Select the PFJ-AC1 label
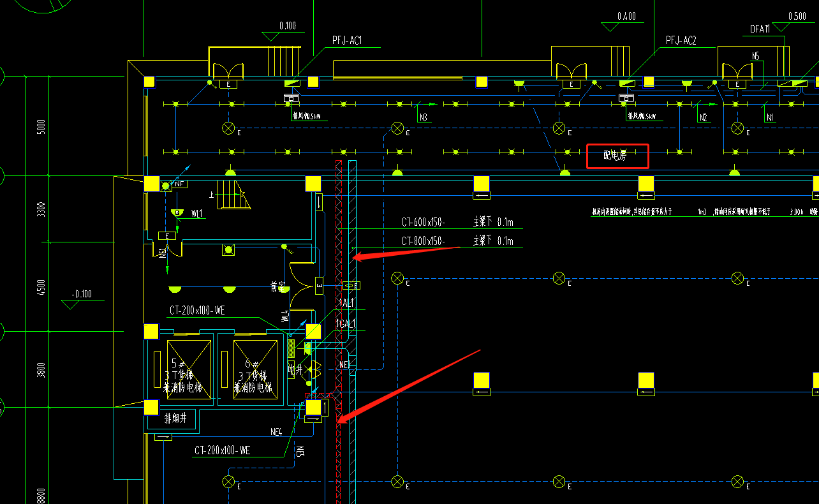Screen dimensions: 819x504 (347, 40)
